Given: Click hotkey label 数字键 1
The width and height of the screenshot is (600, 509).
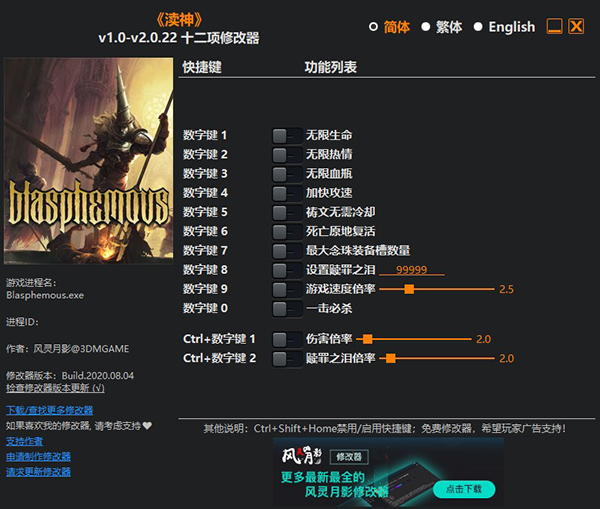Looking at the screenshot, I should pos(205,135).
